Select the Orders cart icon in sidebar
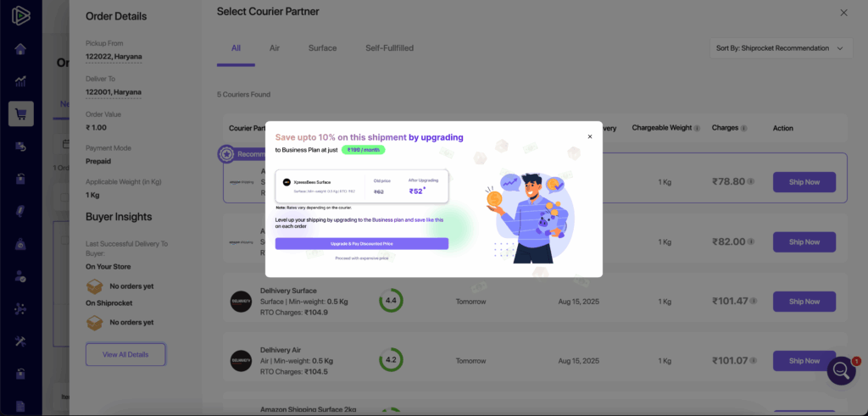Image resolution: width=868 pixels, height=416 pixels. [x=20, y=114]
